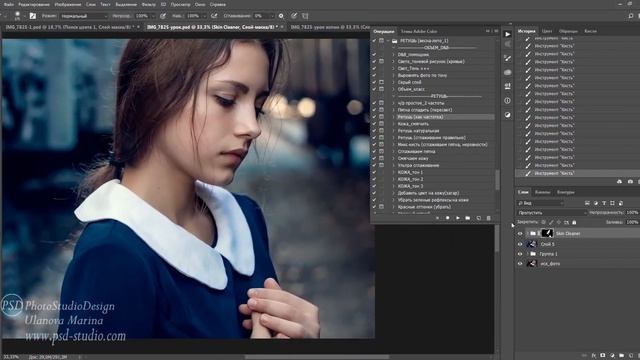Toggle visibility of Группа 1 group
Viewport: 640px width, 360px height.
(x=520, y=254)
